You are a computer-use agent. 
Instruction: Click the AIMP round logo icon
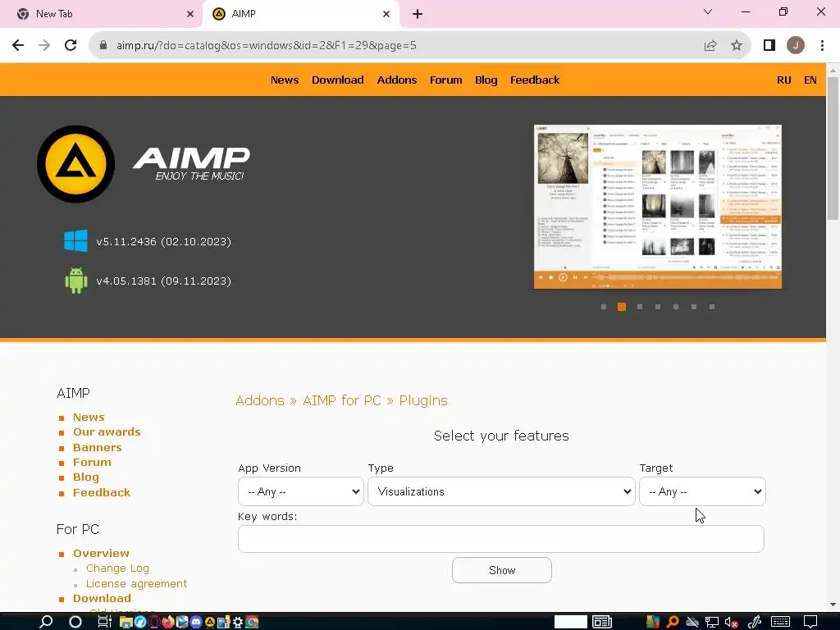click(x=75, y=164)
